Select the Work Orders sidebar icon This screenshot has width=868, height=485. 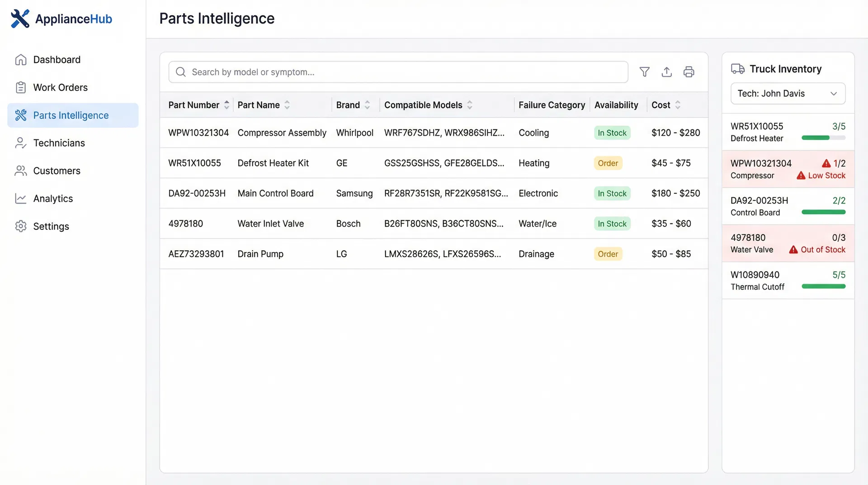click(20, 87)
